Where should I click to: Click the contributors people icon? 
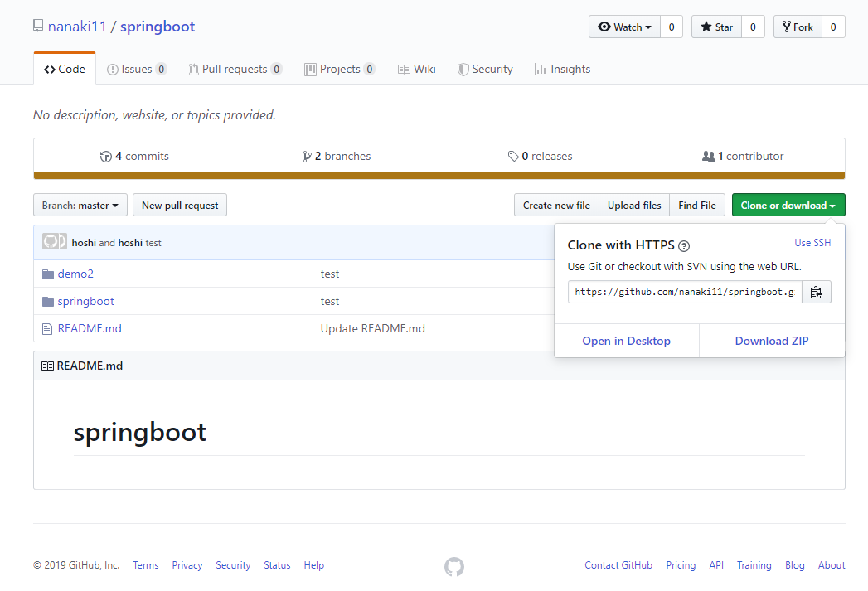tap(709, 156)
